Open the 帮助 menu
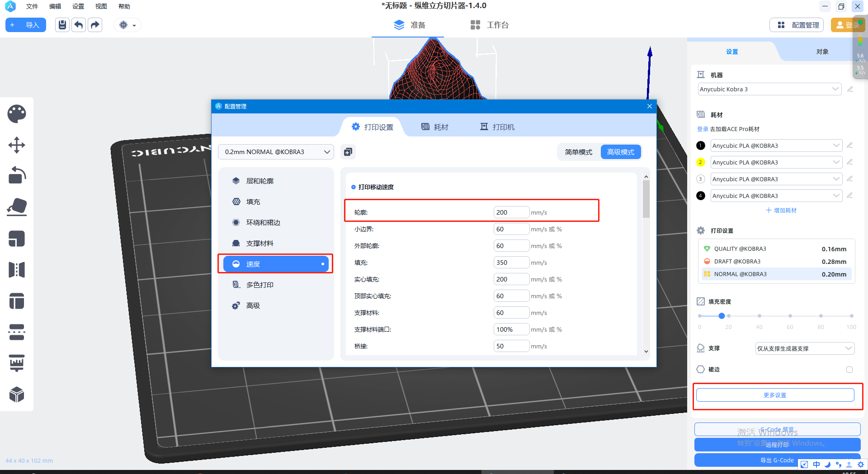 (124, 6)
